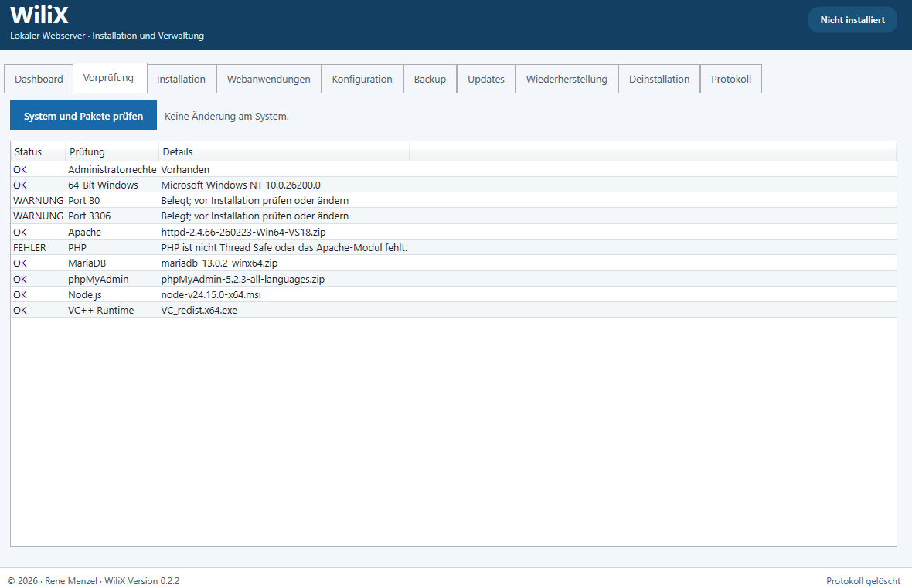912x588 pixels.
Task: Select the MariaDB row
Action: pyautogui.click(x=454, y=263)
